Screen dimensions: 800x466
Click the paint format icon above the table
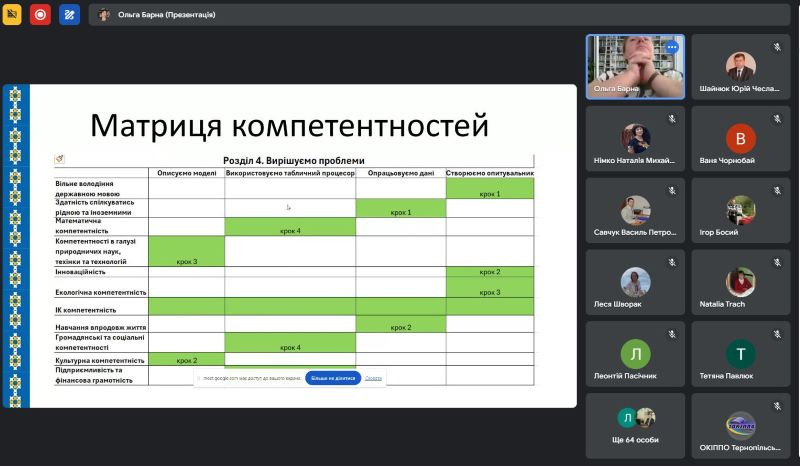(x=59, y=159)
